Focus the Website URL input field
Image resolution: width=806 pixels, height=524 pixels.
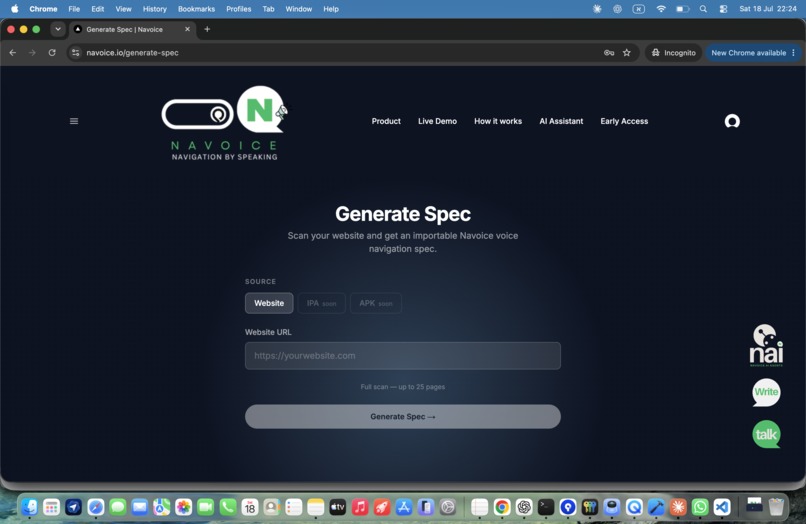tap(402, 356)
